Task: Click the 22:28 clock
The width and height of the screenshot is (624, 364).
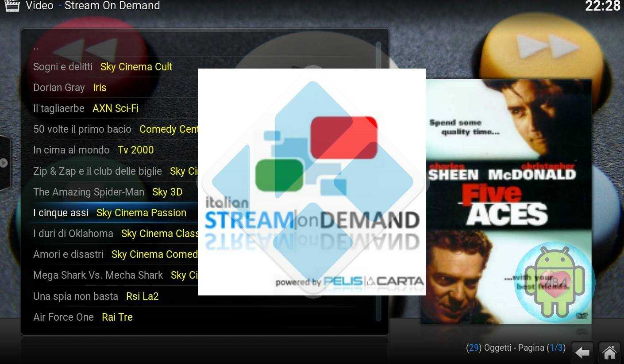Action: pyautogui.click(x=603, y=6)
